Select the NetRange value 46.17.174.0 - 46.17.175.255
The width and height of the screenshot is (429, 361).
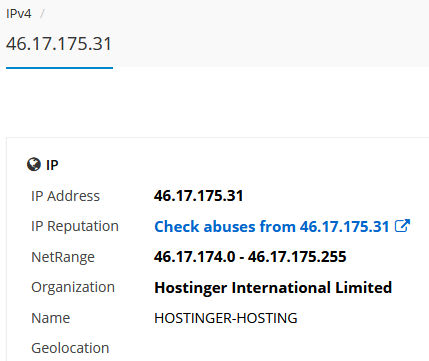pyautogui.click(x=250, y=257)
